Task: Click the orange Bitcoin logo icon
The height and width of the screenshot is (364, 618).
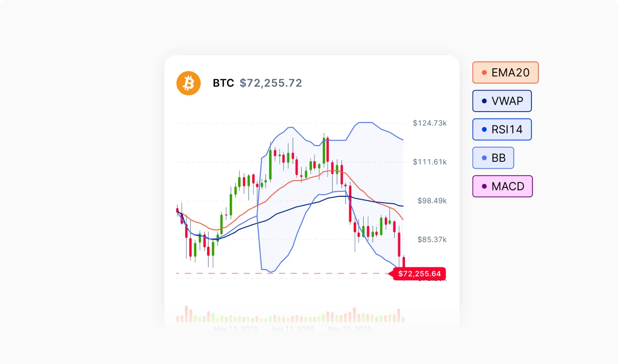Action: [188, 83]
